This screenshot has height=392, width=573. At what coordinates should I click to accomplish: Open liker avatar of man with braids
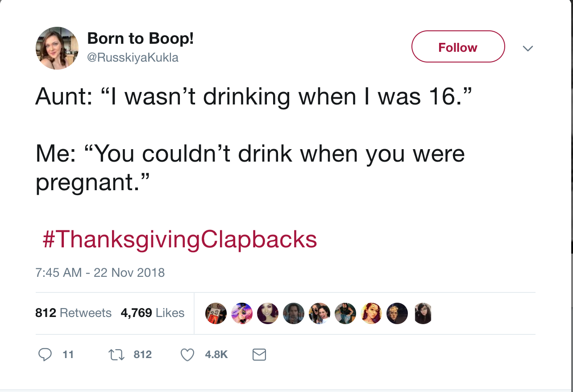(294, 313)
